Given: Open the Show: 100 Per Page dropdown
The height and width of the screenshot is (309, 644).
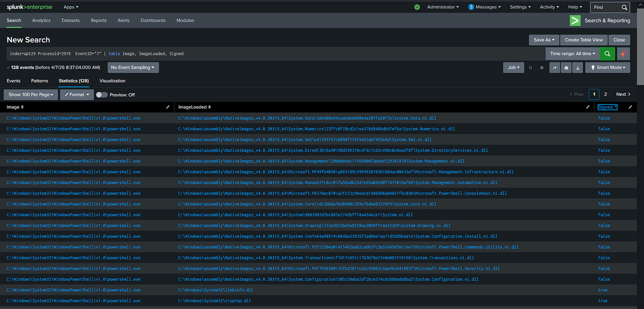Looking at the screenshot, I should click(31, 95).
